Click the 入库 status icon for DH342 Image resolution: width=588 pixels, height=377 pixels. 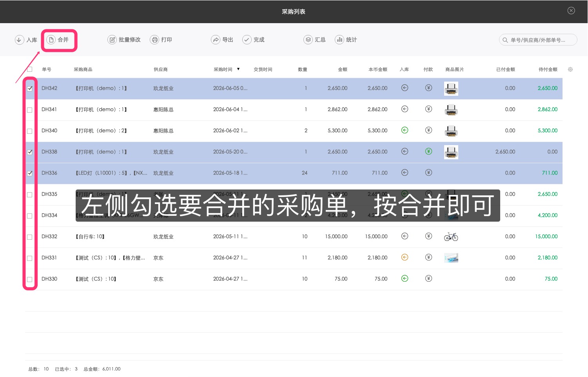click(405, 88)
